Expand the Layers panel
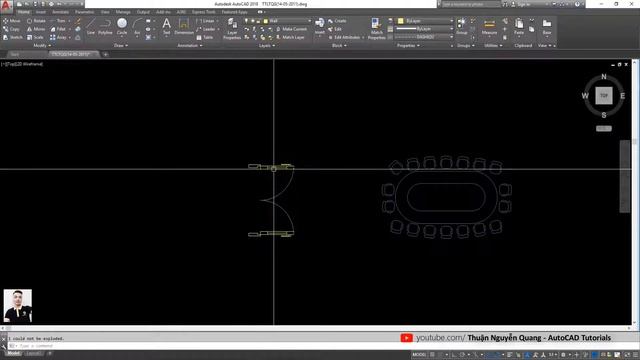The image size is (640, 360). click(267, 46)
